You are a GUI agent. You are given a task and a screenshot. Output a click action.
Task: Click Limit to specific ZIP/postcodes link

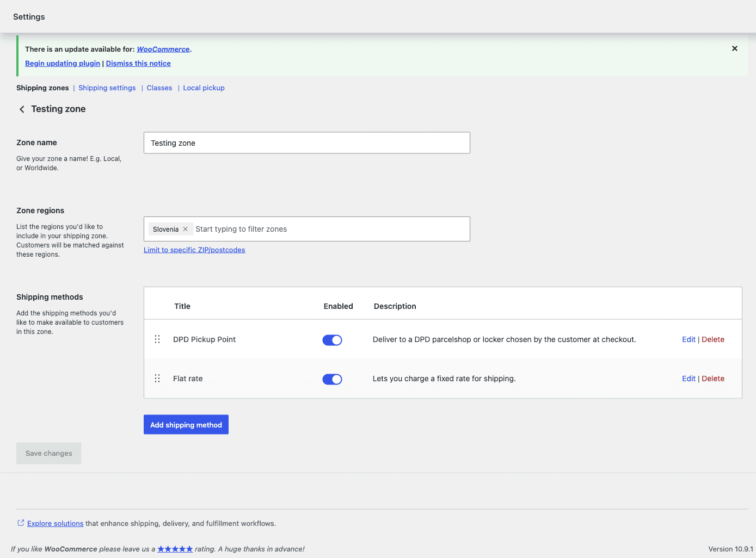tap(194, 250)
